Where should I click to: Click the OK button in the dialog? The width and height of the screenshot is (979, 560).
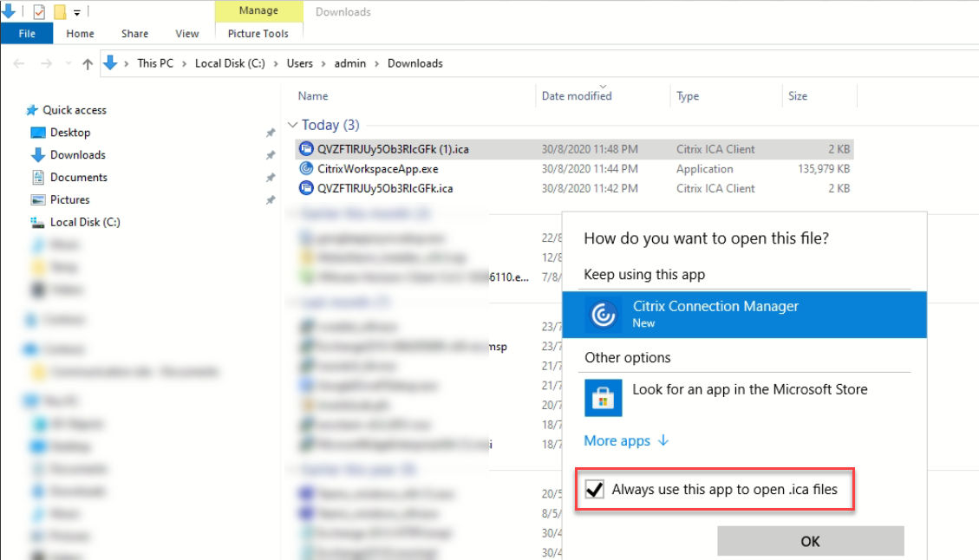click(809, 540)
